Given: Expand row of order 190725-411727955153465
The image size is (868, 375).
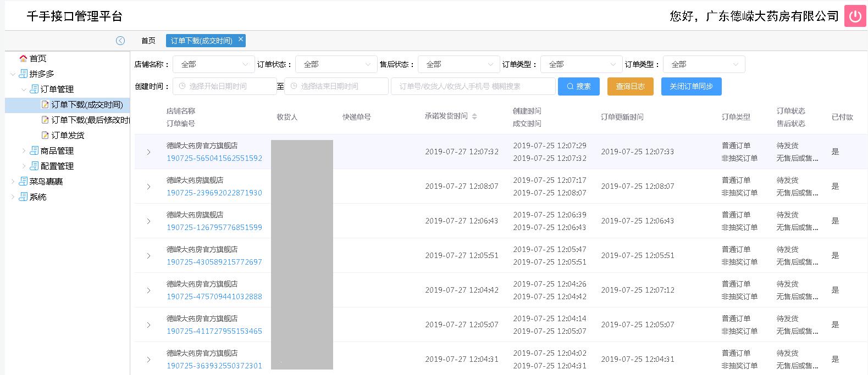Looking at the screenshot, I should coord(148,325).
